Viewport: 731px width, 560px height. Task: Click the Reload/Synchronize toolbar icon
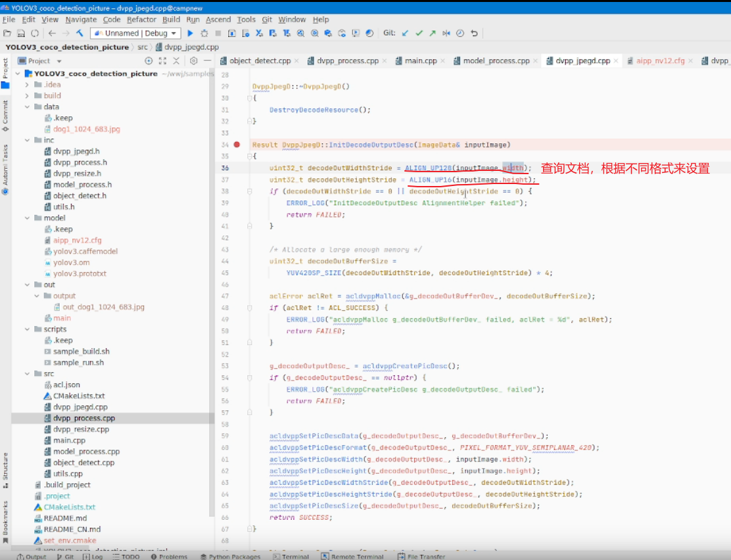tap(35, 33)
